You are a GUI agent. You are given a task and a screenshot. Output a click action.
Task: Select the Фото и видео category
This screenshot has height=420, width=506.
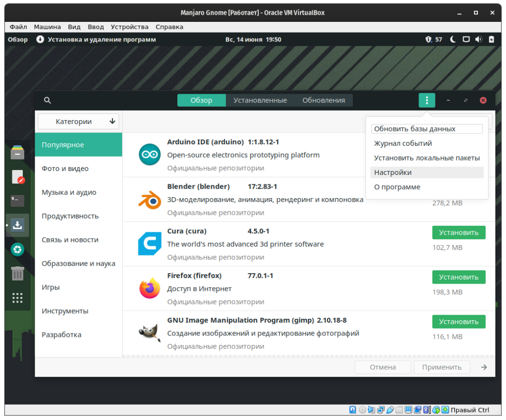click(79, 168)
